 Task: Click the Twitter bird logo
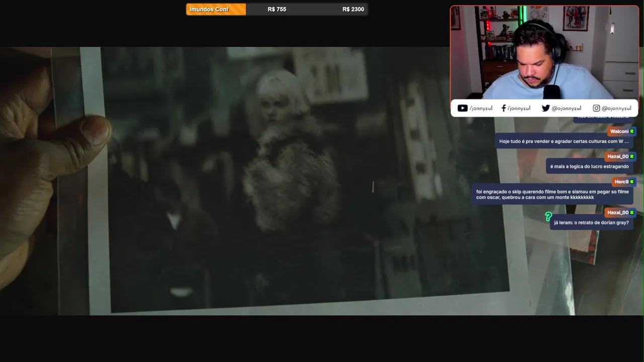545,108
